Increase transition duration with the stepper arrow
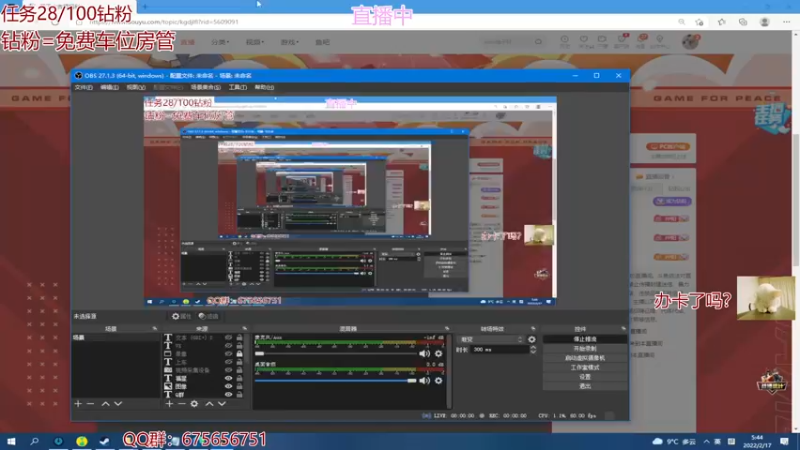This screenshot has height=450, width=800. pyautogui.click(x=533, y=347)
